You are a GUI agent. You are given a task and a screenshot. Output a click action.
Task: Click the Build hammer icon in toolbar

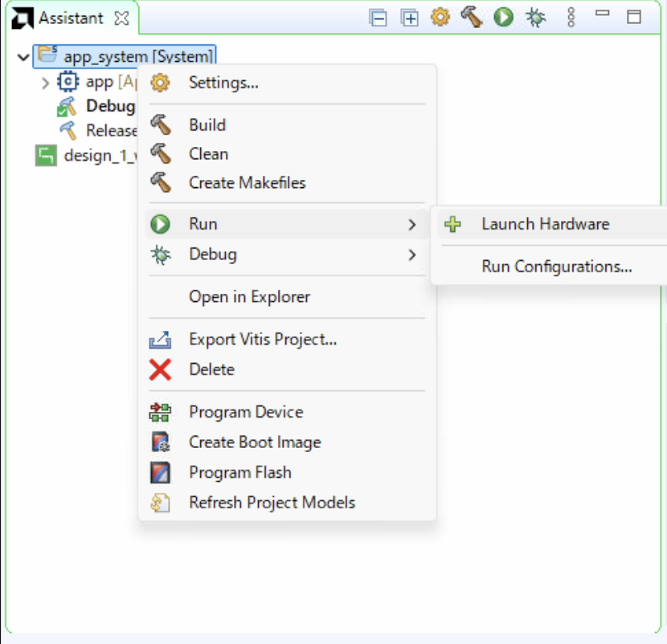[x=472, y=18]
